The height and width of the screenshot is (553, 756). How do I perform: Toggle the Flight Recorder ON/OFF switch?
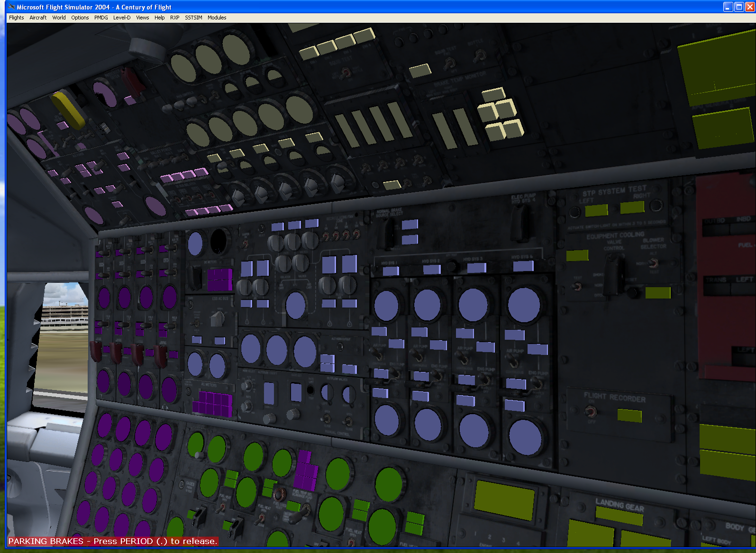(x=590, y=411)
